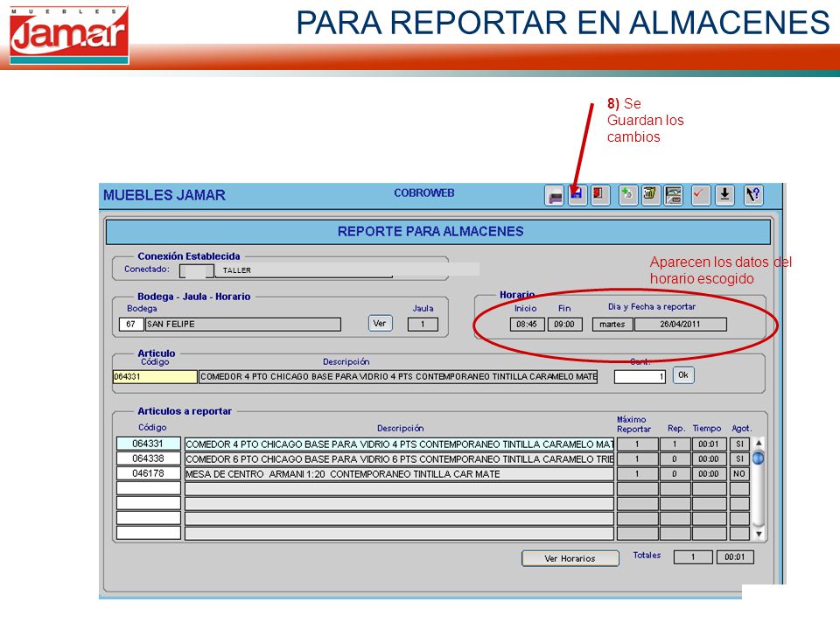
Task: Click the Ok button beside Cant. field
Action: [x=683, y=375]
